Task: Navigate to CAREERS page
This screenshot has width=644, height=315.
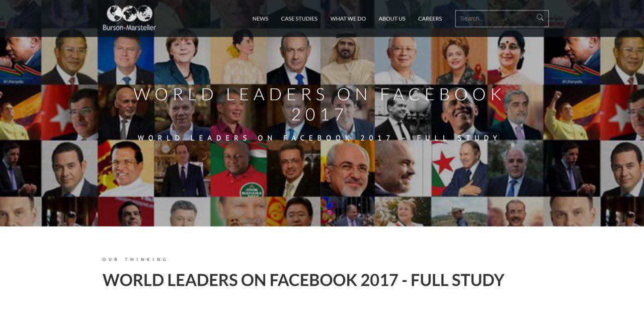Action: tap(430, 19)
